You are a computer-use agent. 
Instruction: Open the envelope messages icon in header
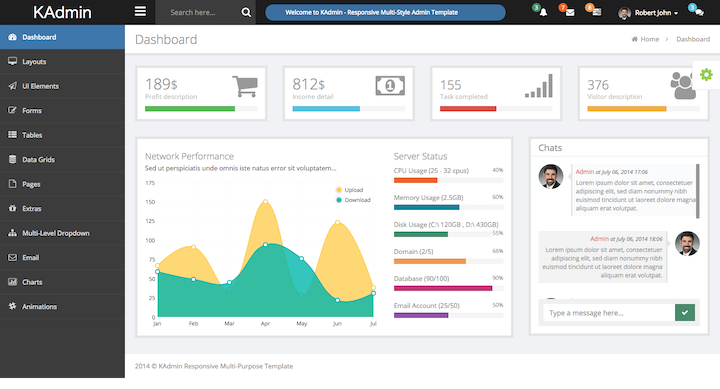pyautogui.click(x=570, y=12)
